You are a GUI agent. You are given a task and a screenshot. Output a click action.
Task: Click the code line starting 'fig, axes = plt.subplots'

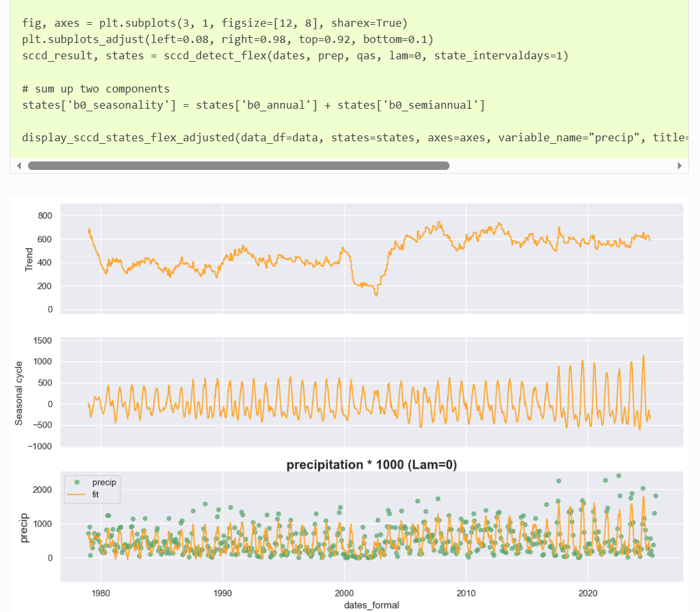(x=215, y=23)
